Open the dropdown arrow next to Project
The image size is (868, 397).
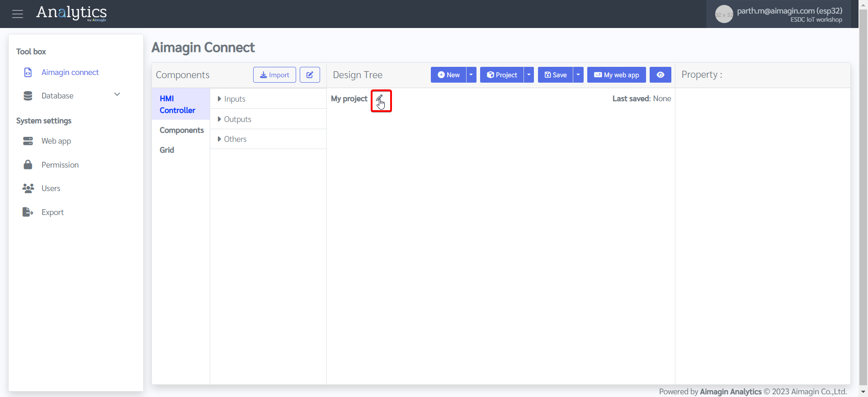click(529, 75)
